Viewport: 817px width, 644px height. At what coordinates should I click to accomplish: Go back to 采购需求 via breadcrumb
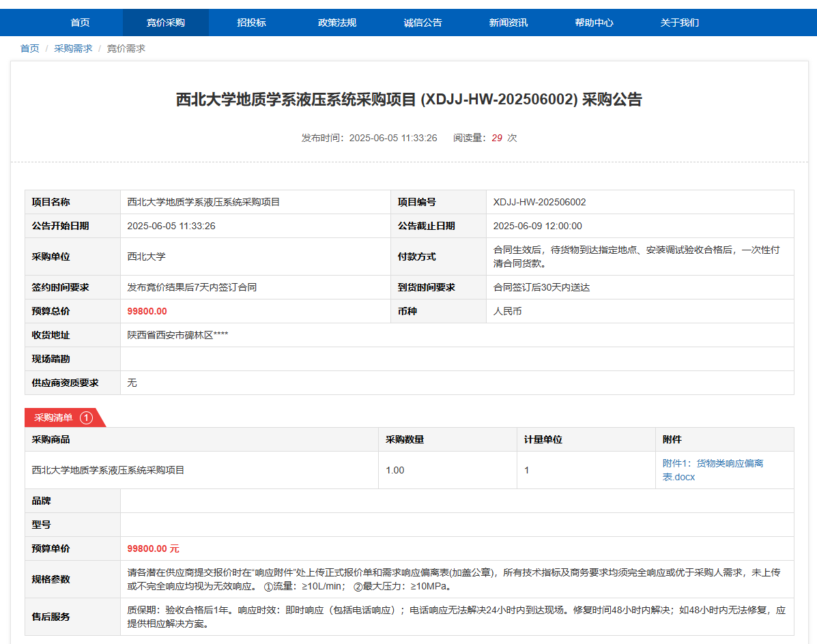coord(73,48)
